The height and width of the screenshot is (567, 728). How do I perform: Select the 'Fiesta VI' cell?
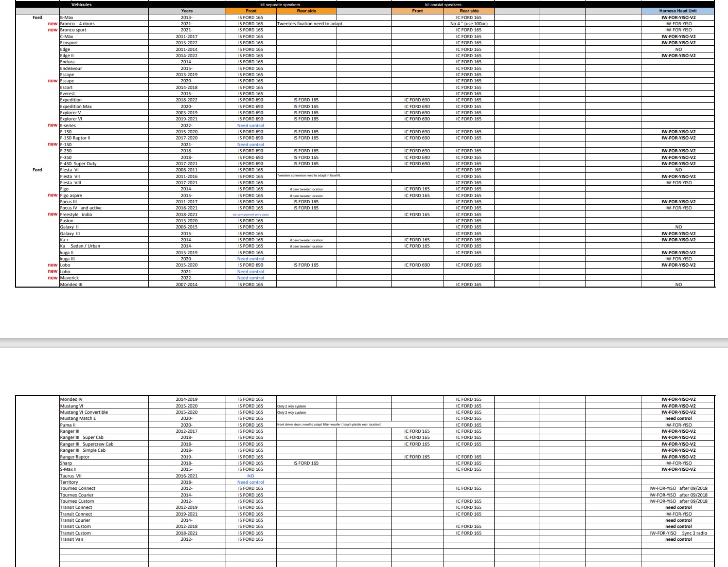coord(104,170)
